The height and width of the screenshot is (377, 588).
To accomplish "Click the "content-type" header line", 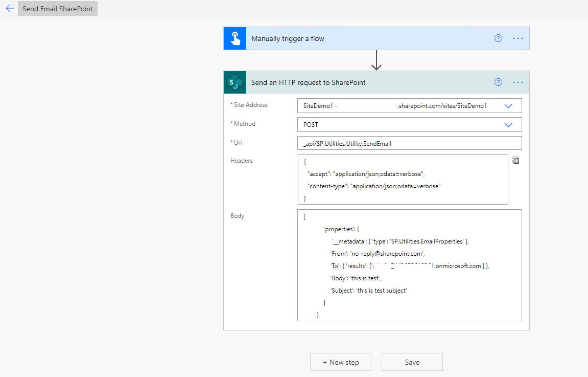I will pyautogui.click(x=374, y=186).
